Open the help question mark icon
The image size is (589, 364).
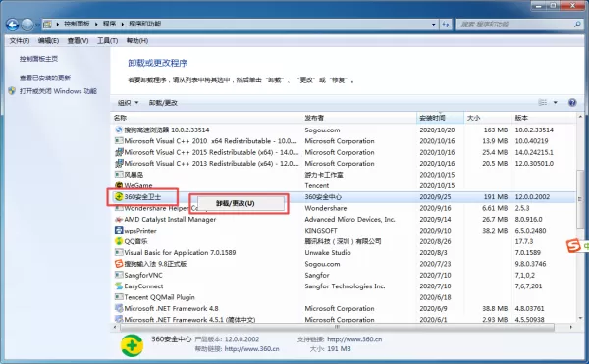click(x=572, y=102)
